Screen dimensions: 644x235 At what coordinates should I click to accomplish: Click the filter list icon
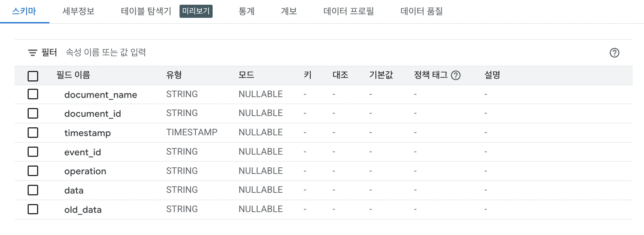click(x=32, y=53)
